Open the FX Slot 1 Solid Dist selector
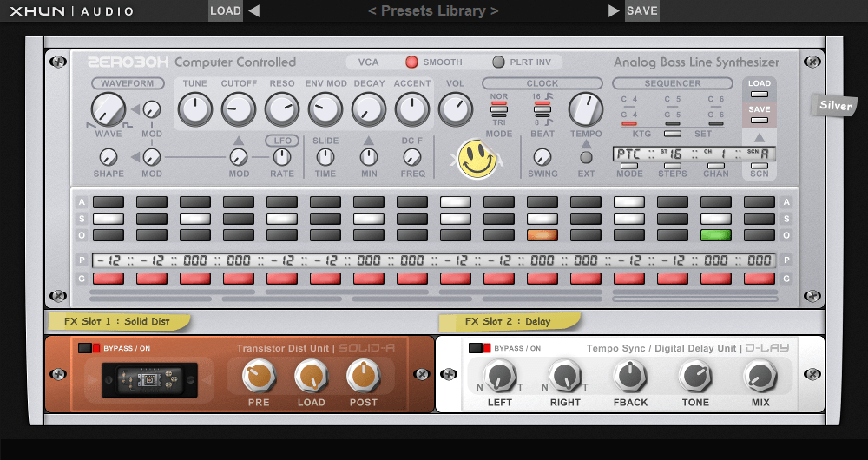Viewport: 868px width, 460px height. [x=117, y=321]
